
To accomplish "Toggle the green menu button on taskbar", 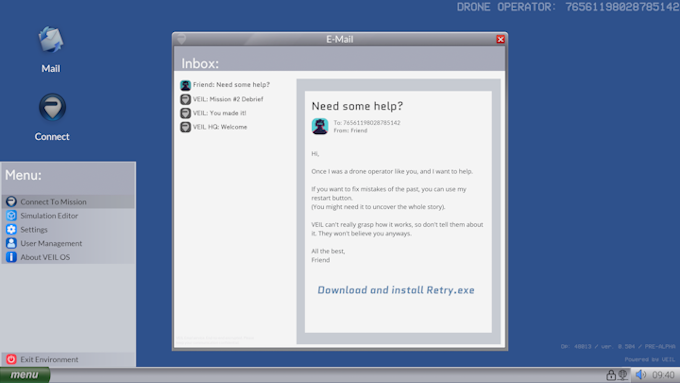I will tap(25, 375).
